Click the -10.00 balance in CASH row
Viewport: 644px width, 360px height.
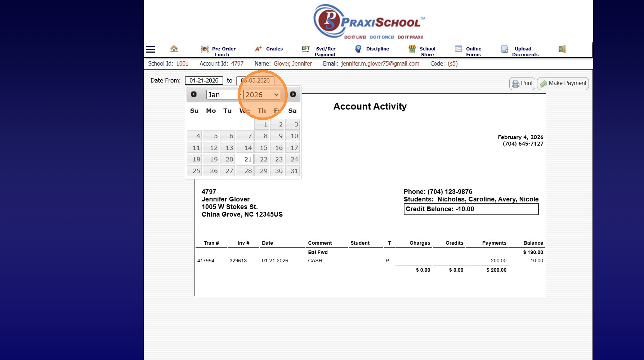536,261
